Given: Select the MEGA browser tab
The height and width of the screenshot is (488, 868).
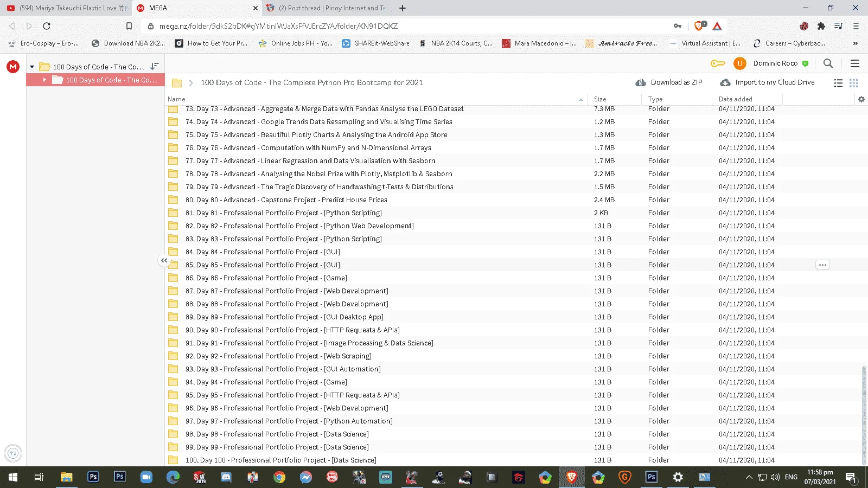Looking at the screenshot, I should point(197,8).
